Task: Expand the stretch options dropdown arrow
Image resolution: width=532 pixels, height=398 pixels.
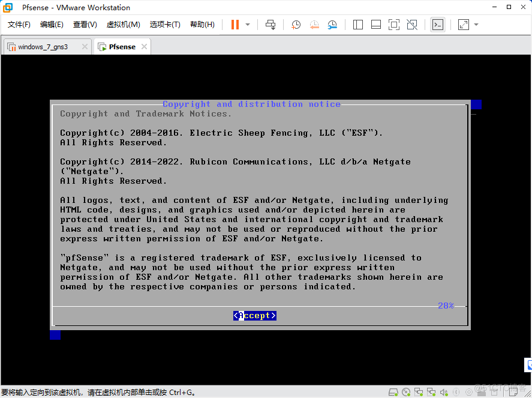Action: point(476,25)
